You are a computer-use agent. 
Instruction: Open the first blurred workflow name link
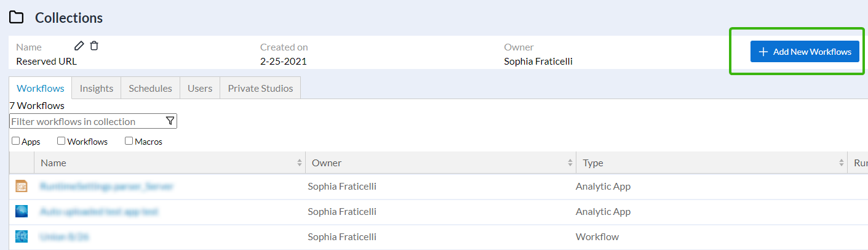(x=106, y=186)
